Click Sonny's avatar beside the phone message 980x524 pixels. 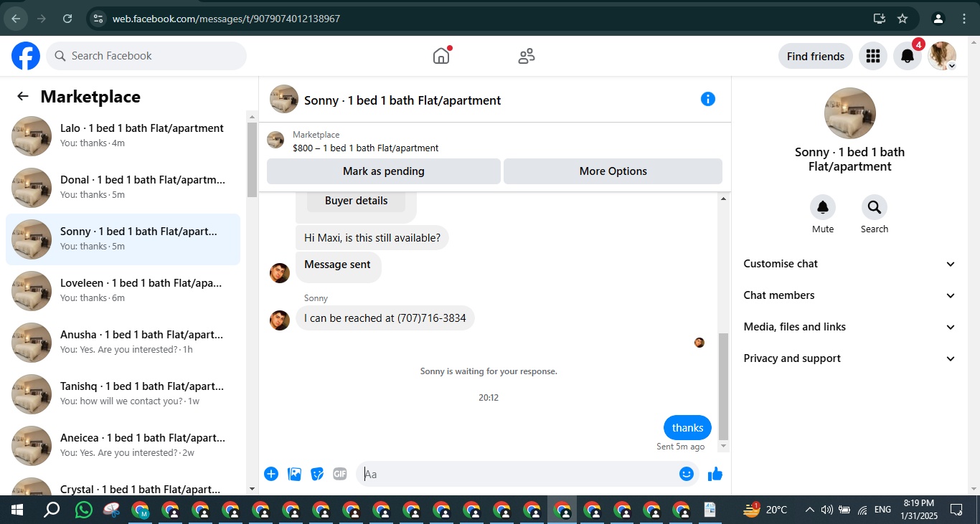(x=280, y=320)
